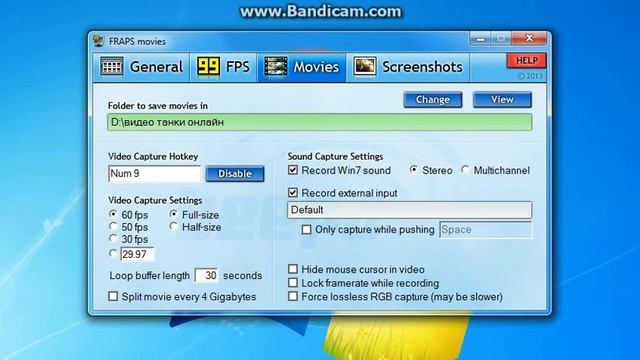Click the Screenshots picture icon
The width and height of the screenshot is (640, 360).
pyautogui.click(x=364, y=66)
